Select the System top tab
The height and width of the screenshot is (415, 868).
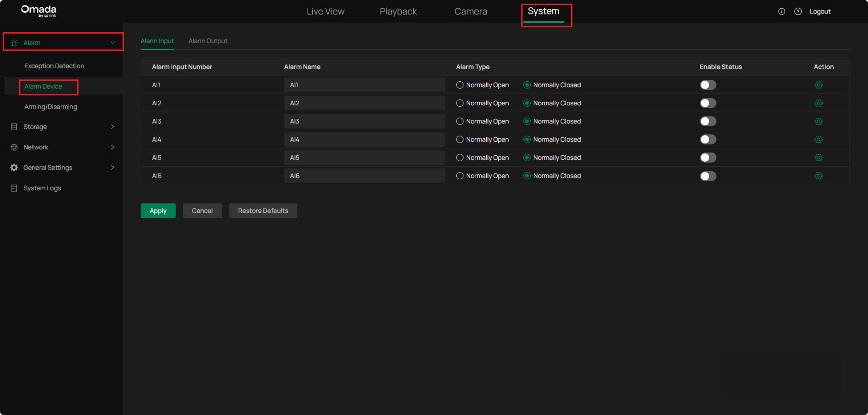click(x=543, y=11)
